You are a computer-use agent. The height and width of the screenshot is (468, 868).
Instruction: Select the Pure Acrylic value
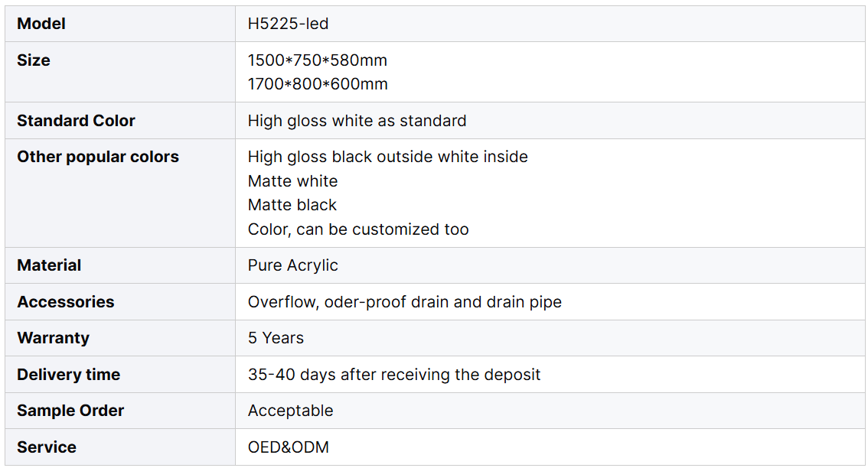[292, 265]
